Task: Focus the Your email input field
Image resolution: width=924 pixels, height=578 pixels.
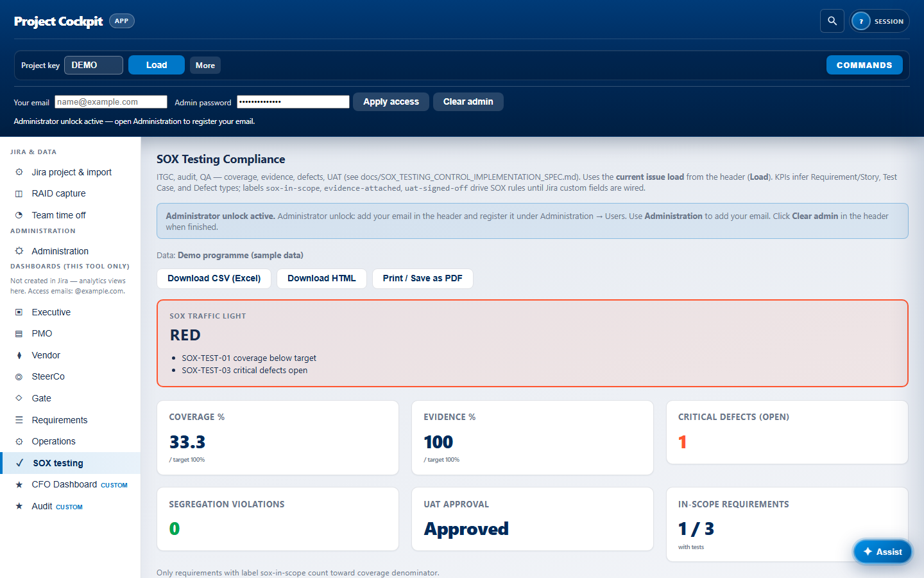Action: [111, 101]
